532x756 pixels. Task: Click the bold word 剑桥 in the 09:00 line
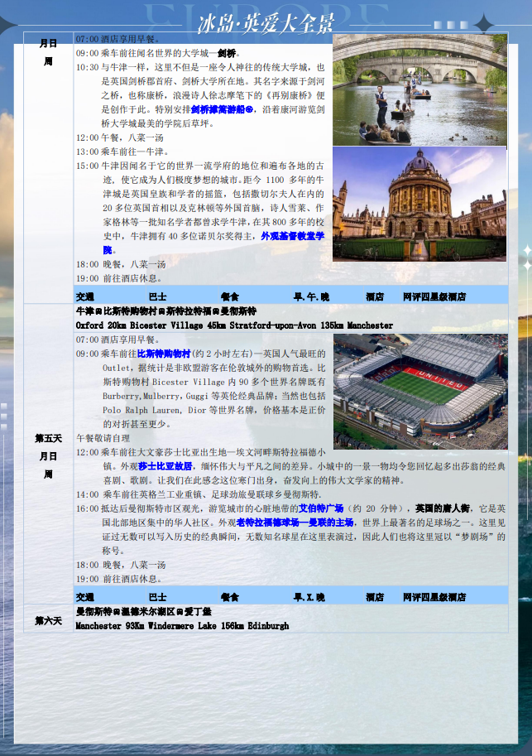pos(227,53)
